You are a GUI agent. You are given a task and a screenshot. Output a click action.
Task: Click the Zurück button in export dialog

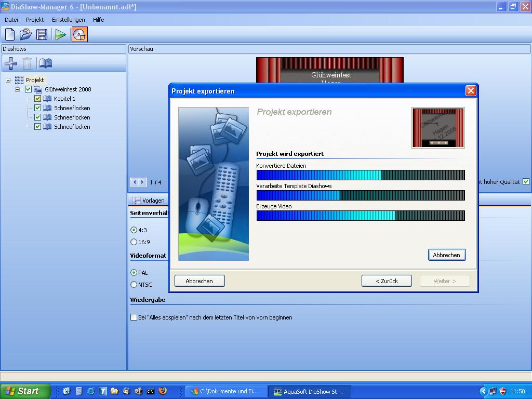(387, 281)
